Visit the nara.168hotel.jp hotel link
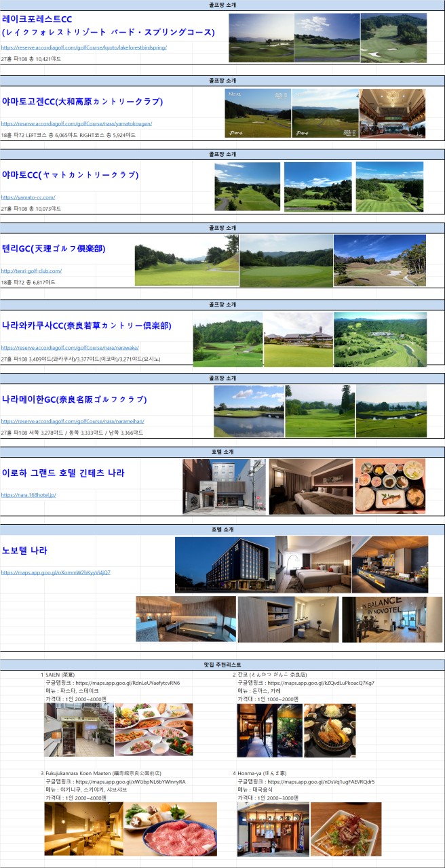The image size is (445, 868). [x=28, y=495]
